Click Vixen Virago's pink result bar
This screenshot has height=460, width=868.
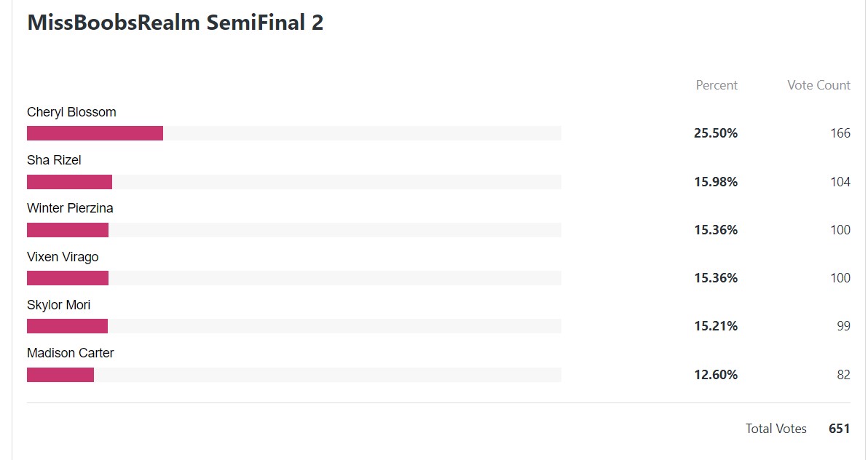pyautogui.click(x=68, y=278)
